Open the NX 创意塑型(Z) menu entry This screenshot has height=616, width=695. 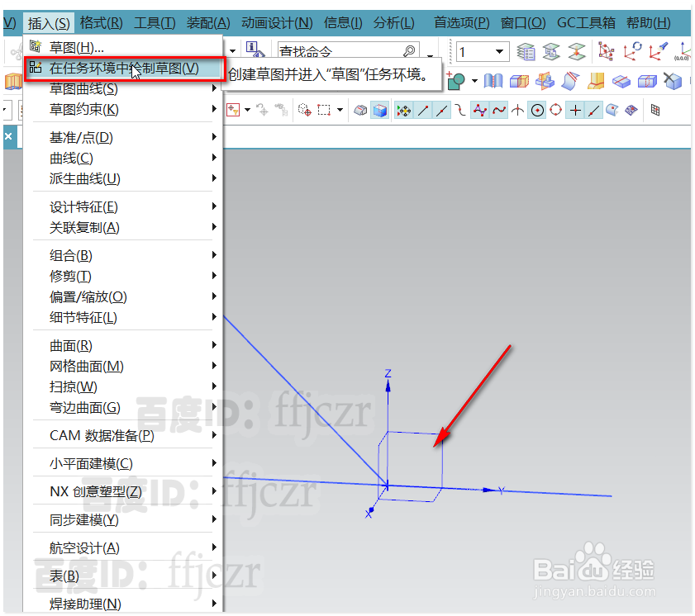tap(122, 491)
